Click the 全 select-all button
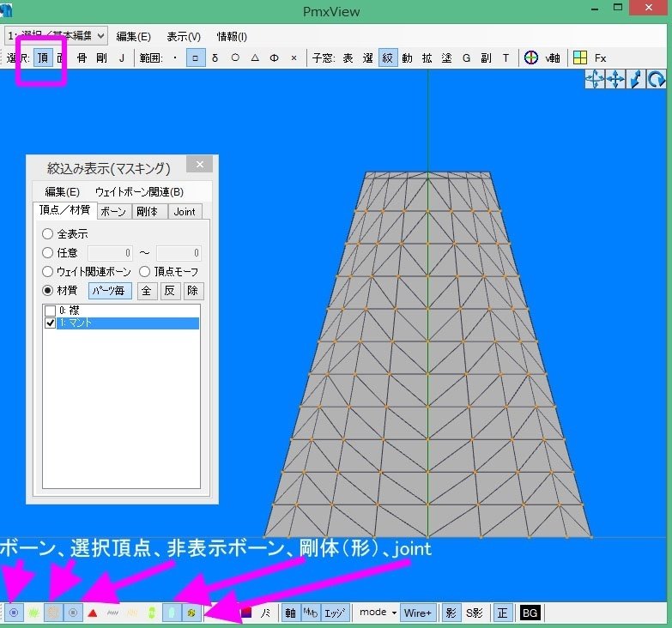Viewport: 672px width, 628px height. (147, 291)
